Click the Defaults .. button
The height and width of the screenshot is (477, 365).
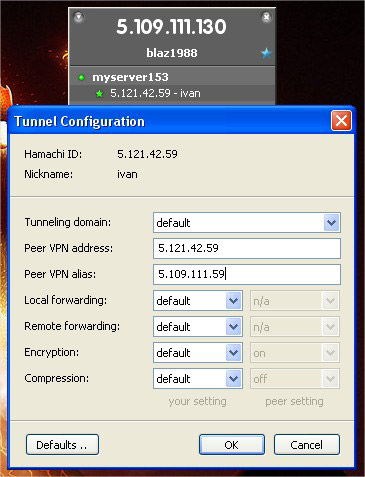(62, 445)
